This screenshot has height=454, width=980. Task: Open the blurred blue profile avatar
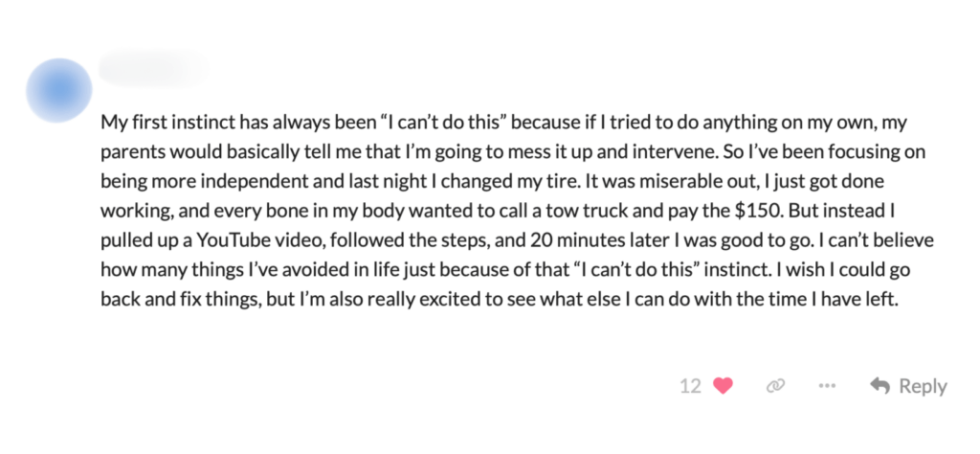coord(59,91)
